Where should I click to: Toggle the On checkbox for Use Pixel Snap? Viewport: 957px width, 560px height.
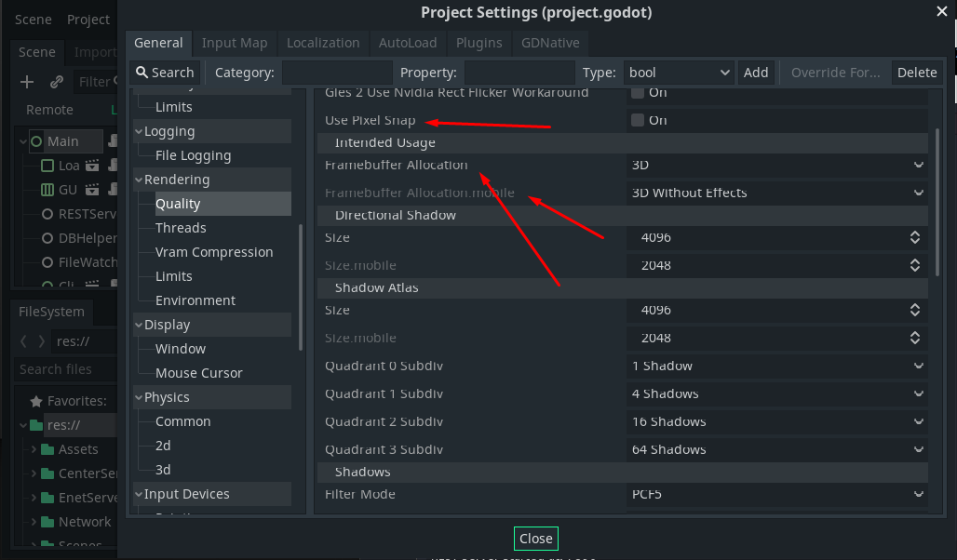tap(640, 119)
